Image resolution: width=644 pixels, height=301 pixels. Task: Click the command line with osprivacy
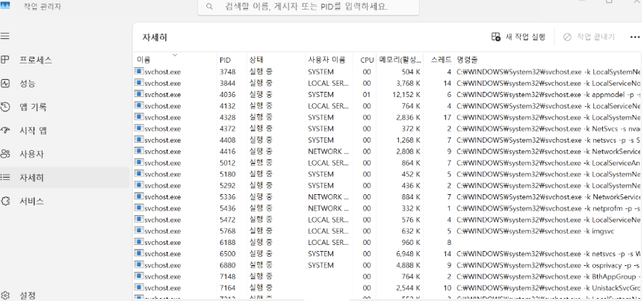click(x=548, y=265)
